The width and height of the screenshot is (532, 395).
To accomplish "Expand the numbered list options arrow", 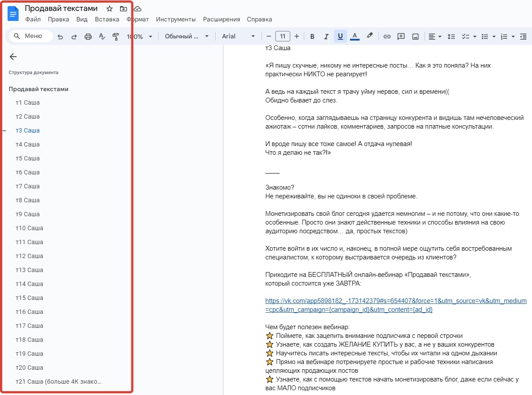I will (x=513, y=37).
